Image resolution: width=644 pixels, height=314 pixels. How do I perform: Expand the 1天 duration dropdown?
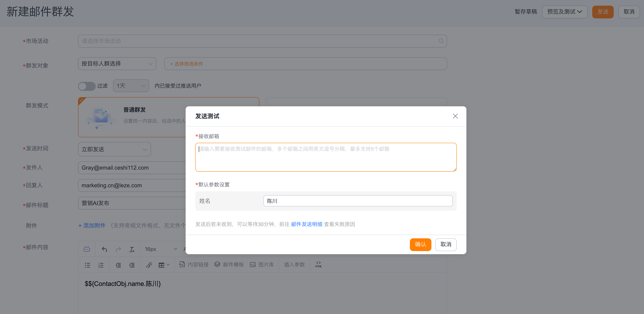point(131,86)
